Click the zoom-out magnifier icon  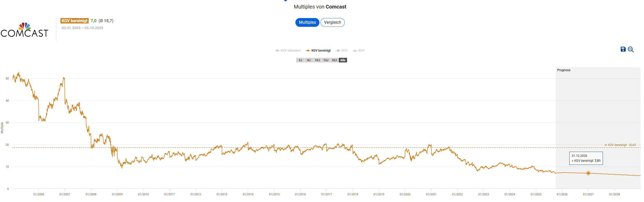[631, 50]
